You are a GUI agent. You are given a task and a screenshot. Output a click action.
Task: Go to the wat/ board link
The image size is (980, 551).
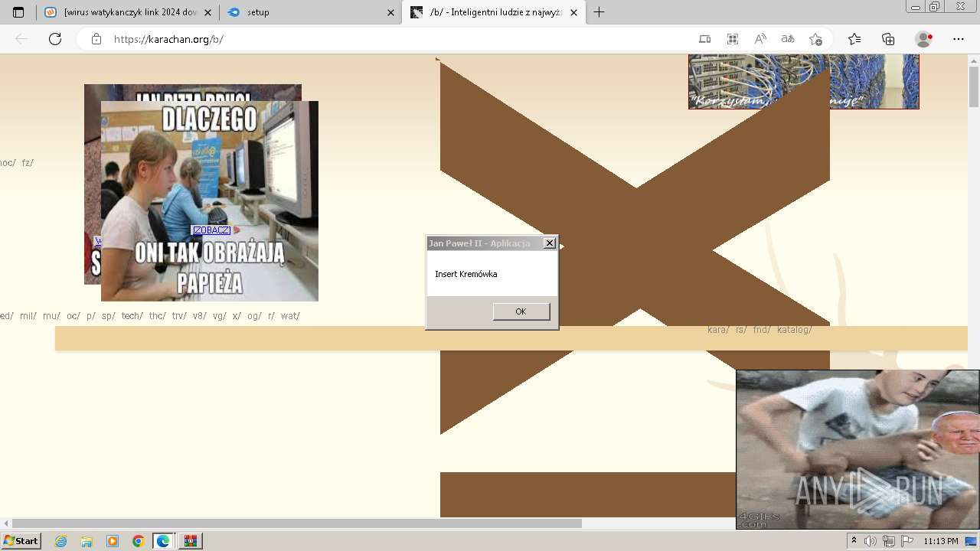click(290, 316)
